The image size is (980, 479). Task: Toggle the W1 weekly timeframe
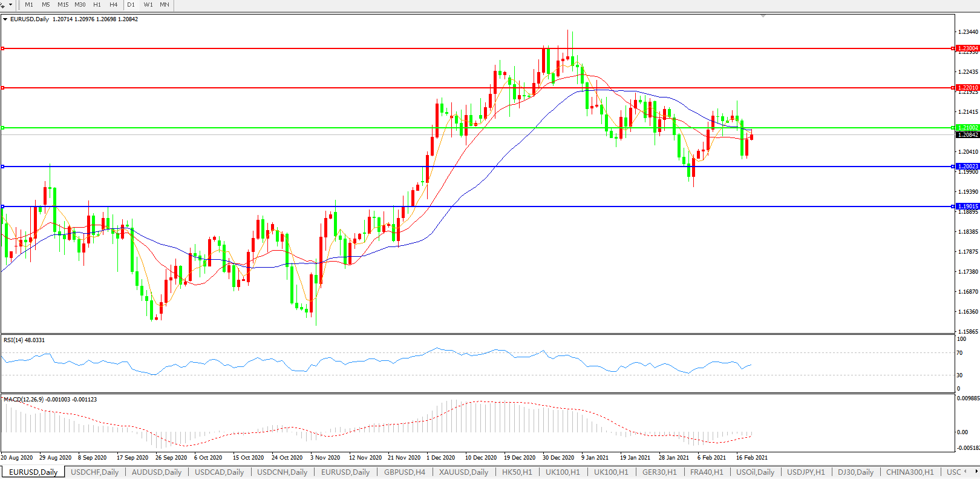(x=148, y=5)
